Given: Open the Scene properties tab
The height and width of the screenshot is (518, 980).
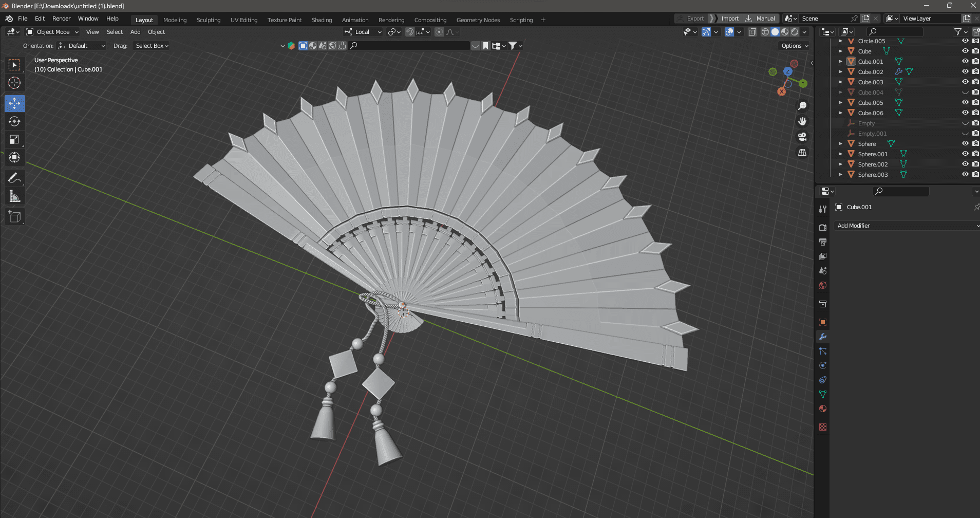Looking at the screenshot, I should point(823,271).
